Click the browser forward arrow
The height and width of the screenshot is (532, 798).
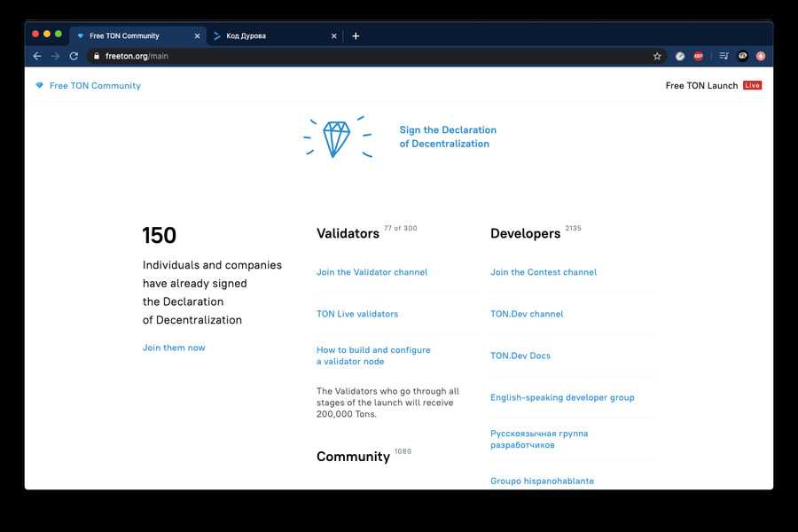point(55,56)
